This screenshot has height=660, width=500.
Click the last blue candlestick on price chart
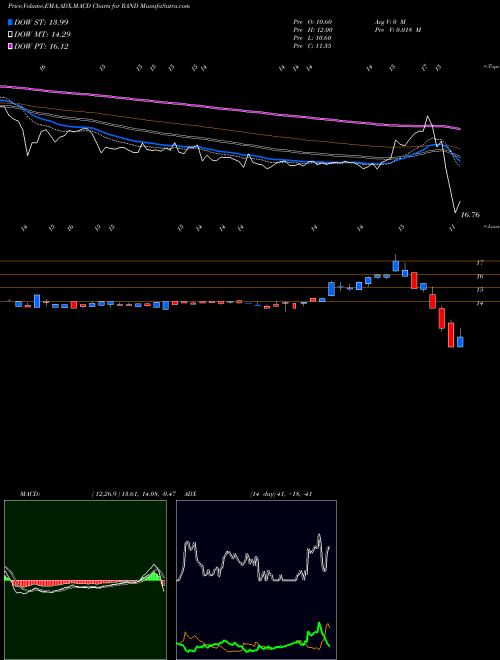[460, 342]
